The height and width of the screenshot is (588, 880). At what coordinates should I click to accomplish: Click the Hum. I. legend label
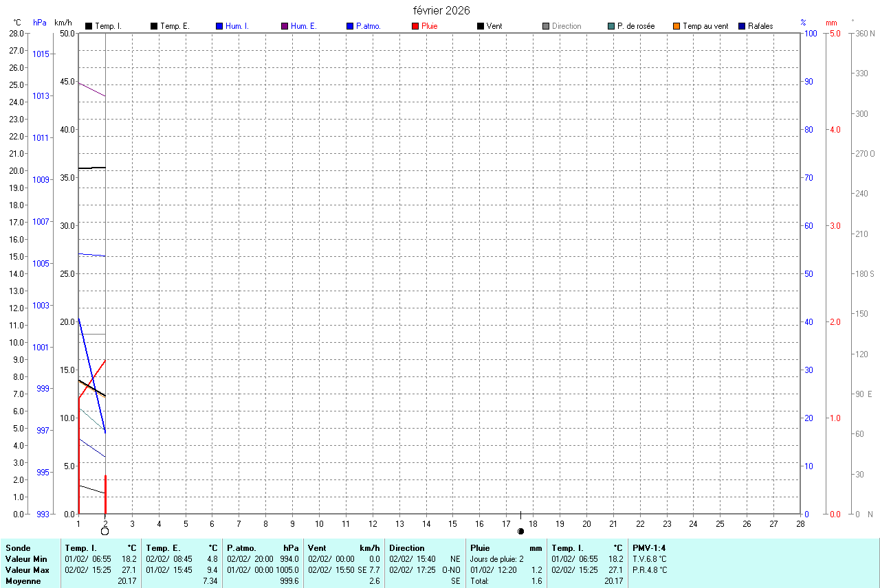tap(237, 26)
